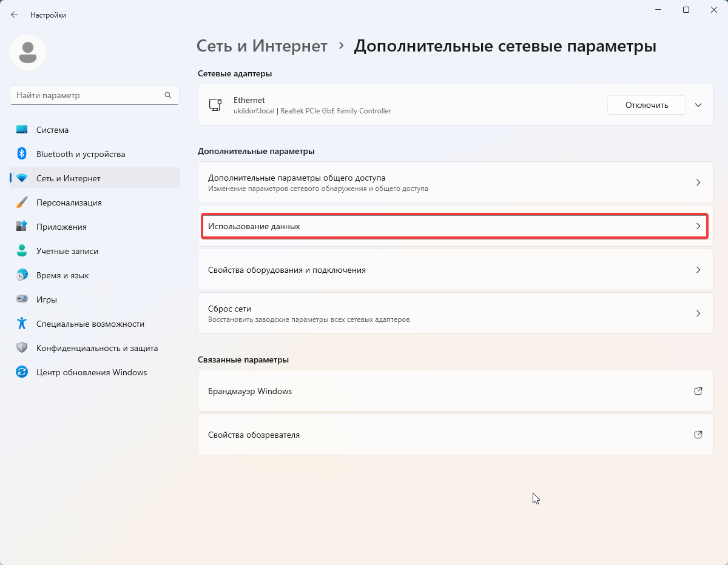Open Bluetooth и устройства section
The width and height of the screenshot is (728, 565).
tap(95, 154)
